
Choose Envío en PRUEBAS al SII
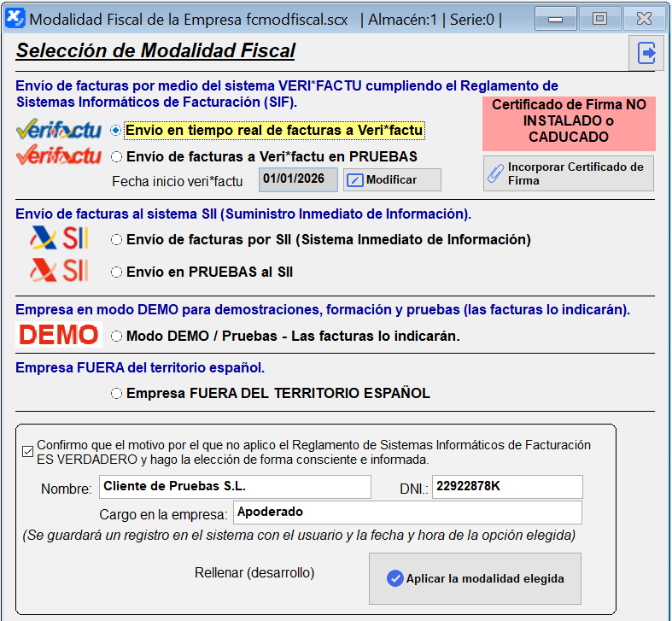(x=202, y=272)
